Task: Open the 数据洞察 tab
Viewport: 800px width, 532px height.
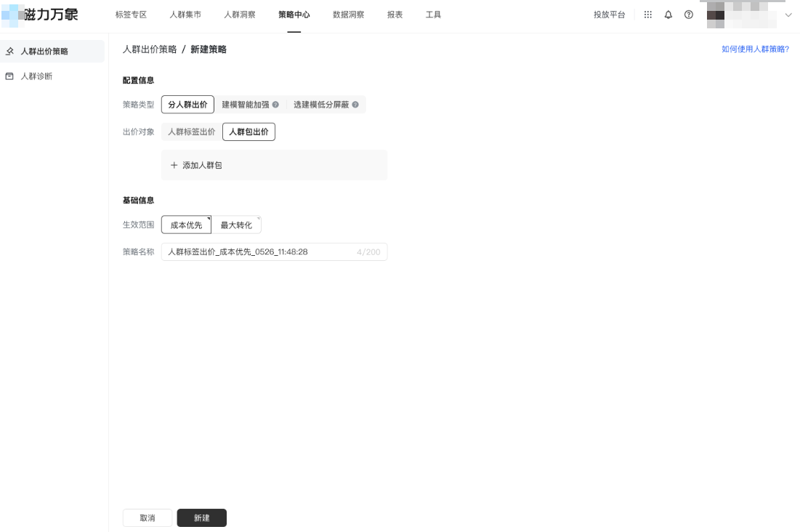Action: [349, 15]
